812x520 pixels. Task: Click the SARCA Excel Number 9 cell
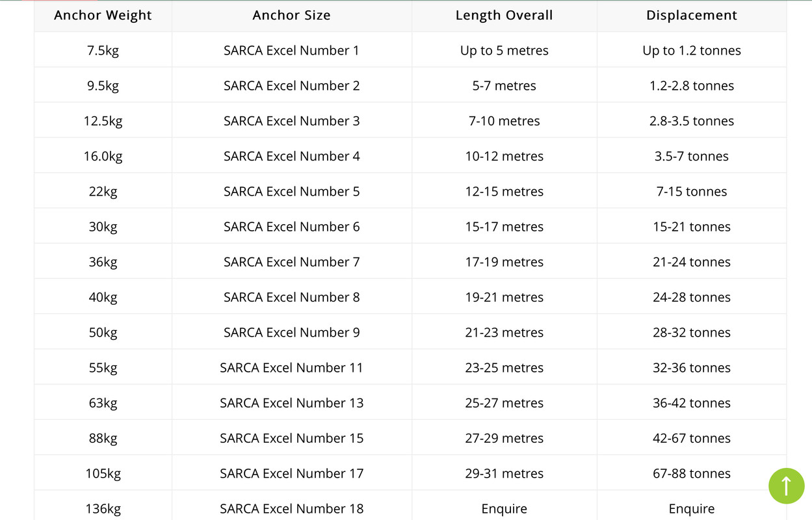click(x=292, y=331)
